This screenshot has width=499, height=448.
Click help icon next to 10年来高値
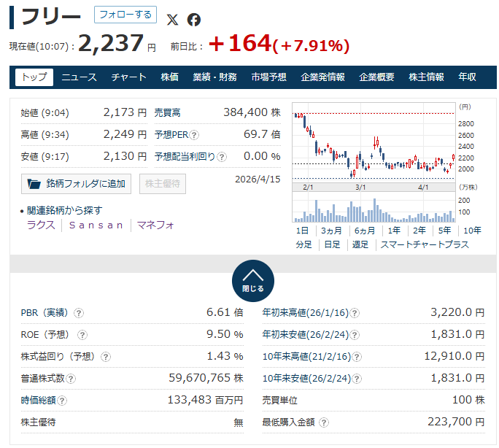coord(357,357)
